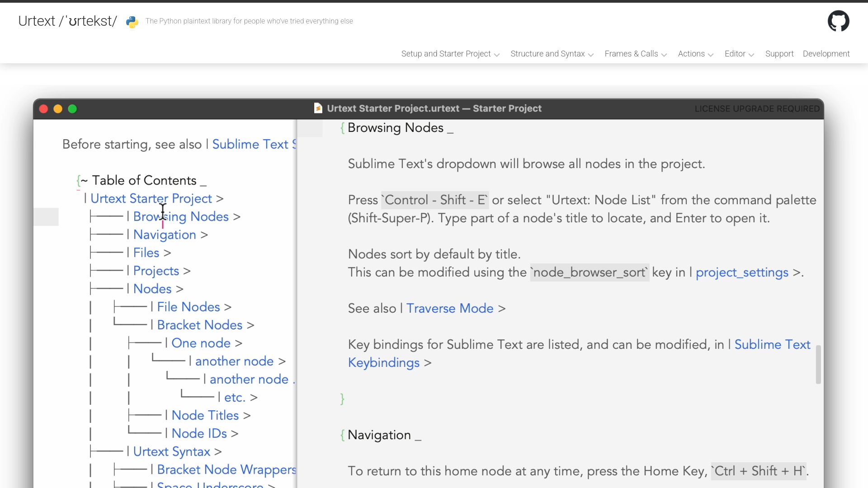This screenshot has width=868, height=488.
Task: Expand Structure and Syntax menu
Action: (x=552, y=54)
